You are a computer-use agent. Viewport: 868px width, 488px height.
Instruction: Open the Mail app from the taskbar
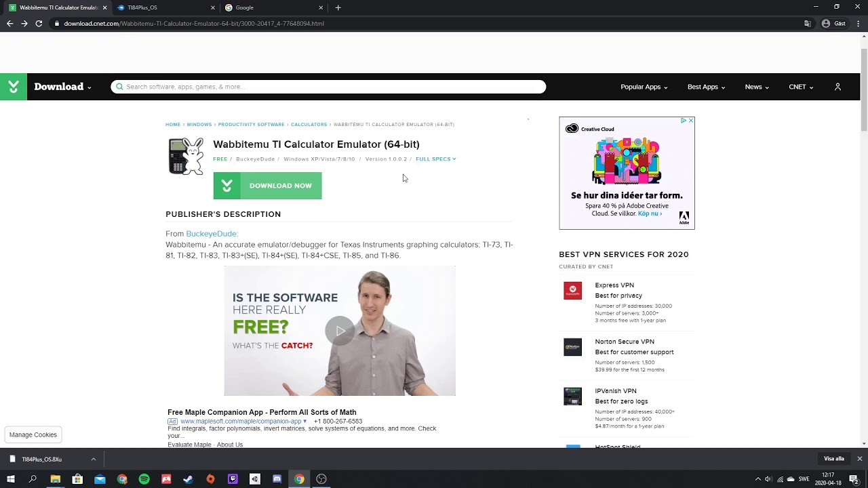(x=100, y=479)
